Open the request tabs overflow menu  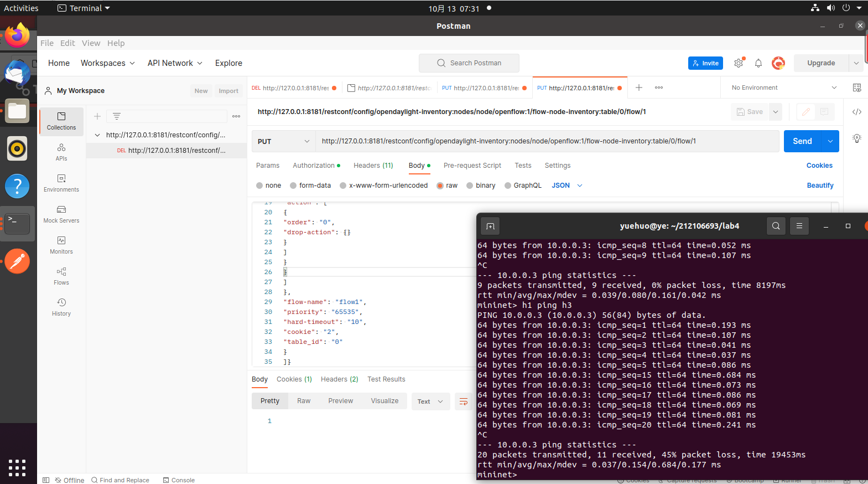659,87
